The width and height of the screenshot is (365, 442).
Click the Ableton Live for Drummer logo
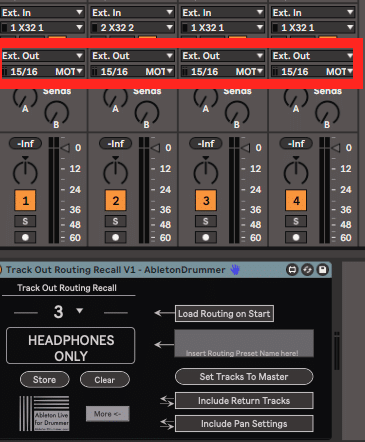[44, 413]
